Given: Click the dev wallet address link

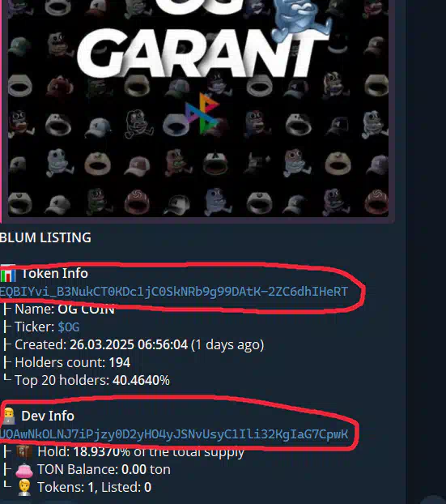Looking at the screenshot, I should 174,434.
